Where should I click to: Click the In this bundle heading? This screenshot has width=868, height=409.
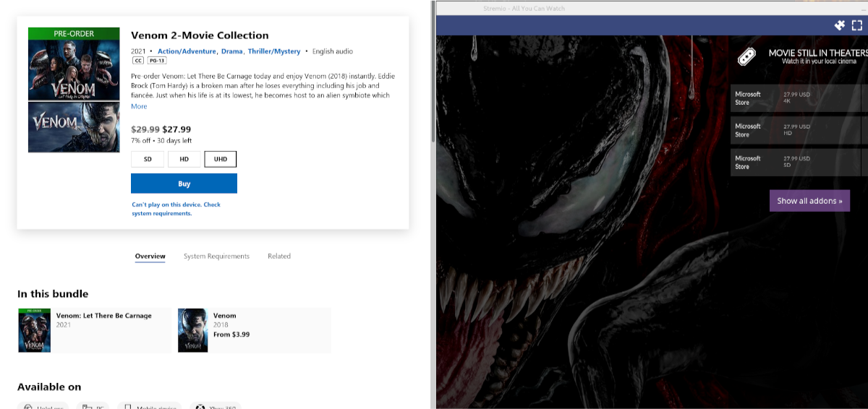coord(53,294)
